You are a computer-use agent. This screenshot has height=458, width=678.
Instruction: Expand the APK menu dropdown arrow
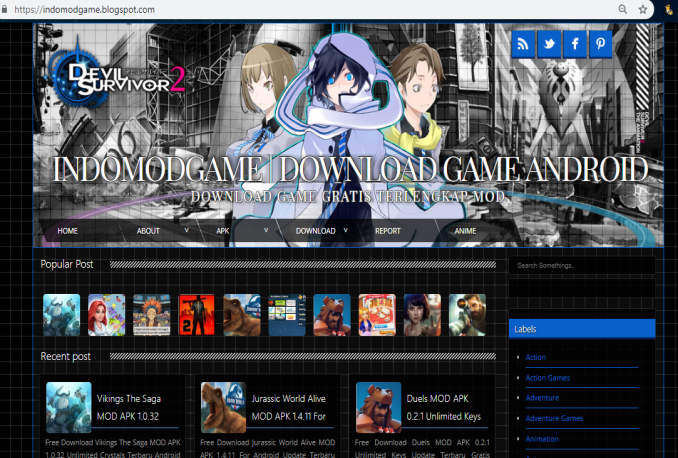(266, 230)
